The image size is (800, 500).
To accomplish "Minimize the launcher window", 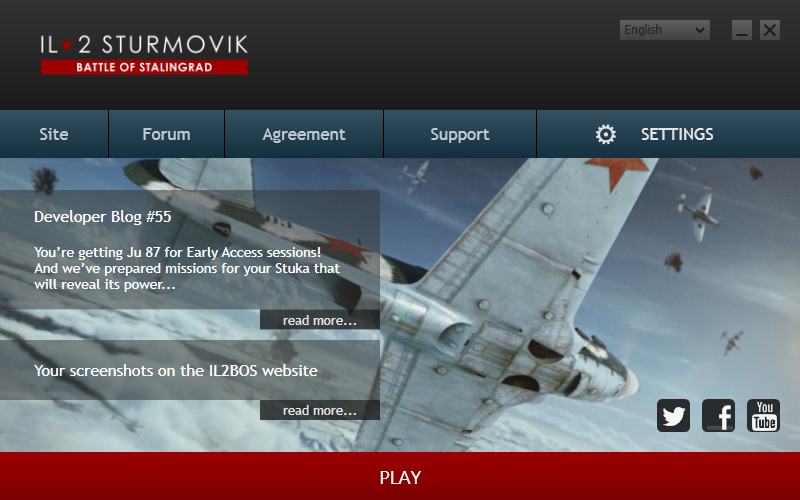I will click(x=742, y=30).
